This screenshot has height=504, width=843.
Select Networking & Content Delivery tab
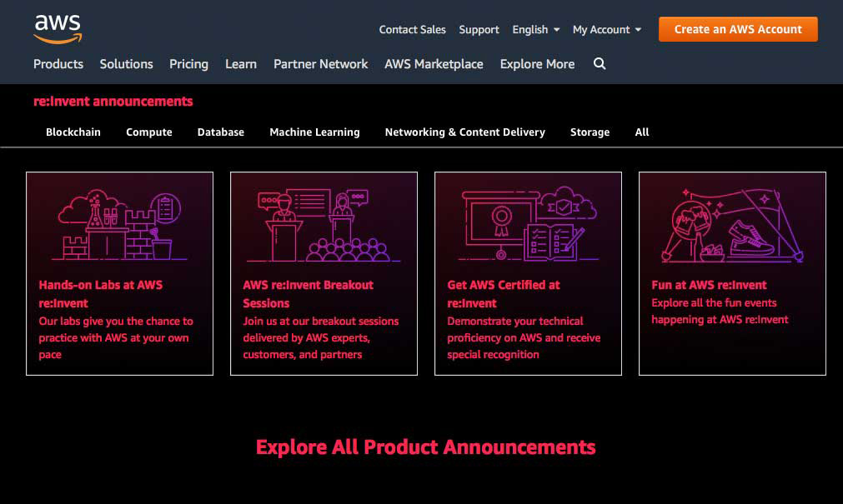pos(465,132)
